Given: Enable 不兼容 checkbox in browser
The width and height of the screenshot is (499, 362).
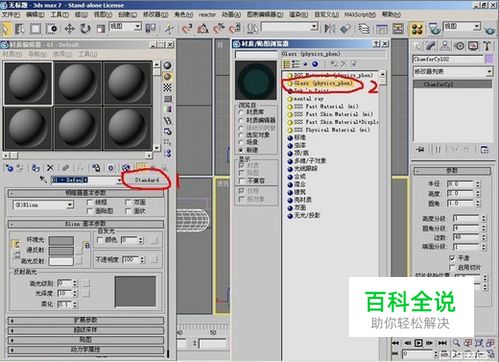Looking at the screenshot, I should pos(242,181).
